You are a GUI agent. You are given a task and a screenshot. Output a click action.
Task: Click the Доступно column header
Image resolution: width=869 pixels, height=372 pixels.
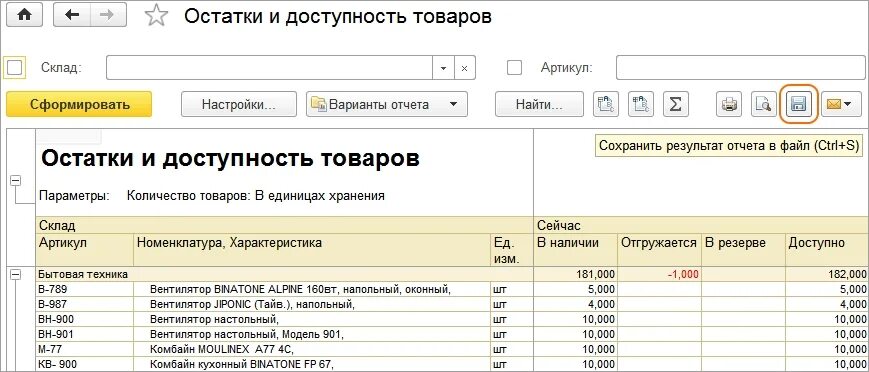(827, 250)
